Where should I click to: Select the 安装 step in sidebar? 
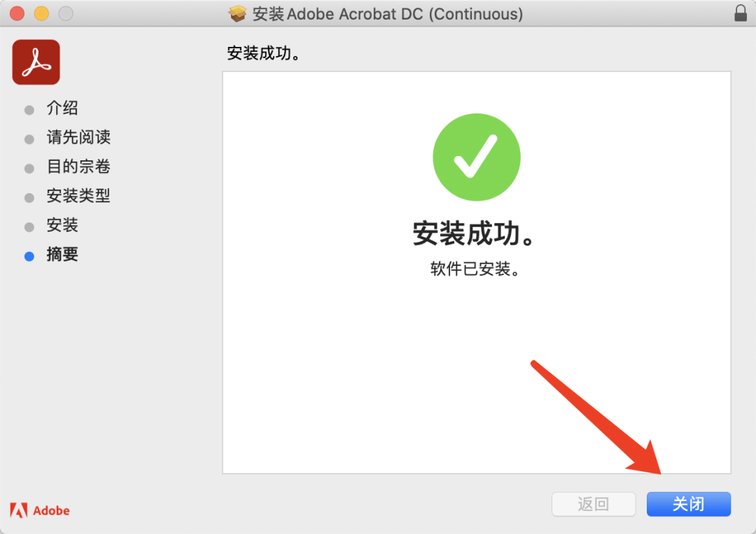coord(62,225)
